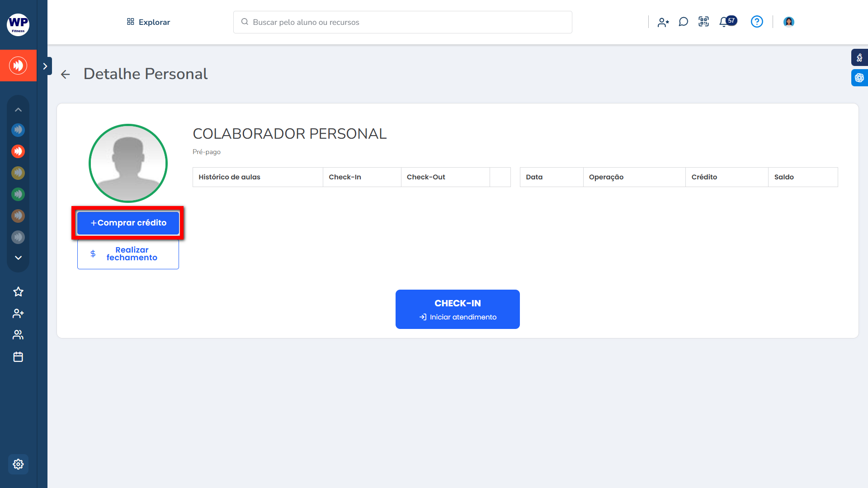This screenshot has width=868, height=488.
Task: Open the Explorar menu
Action: 148,22
